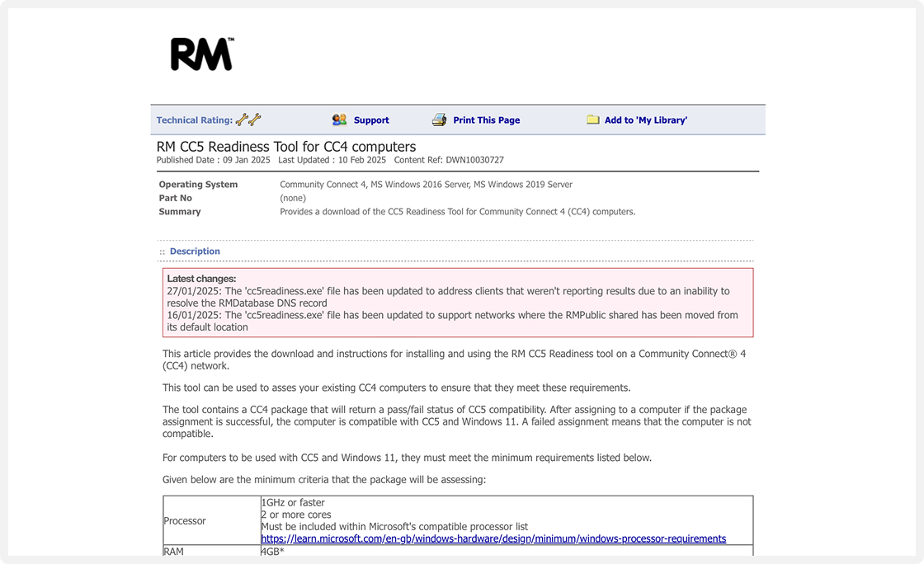Click the Support people icon

(339, 120)
